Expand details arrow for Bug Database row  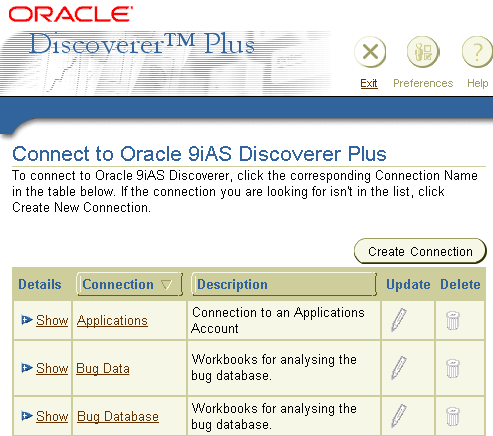coord(26,416)
